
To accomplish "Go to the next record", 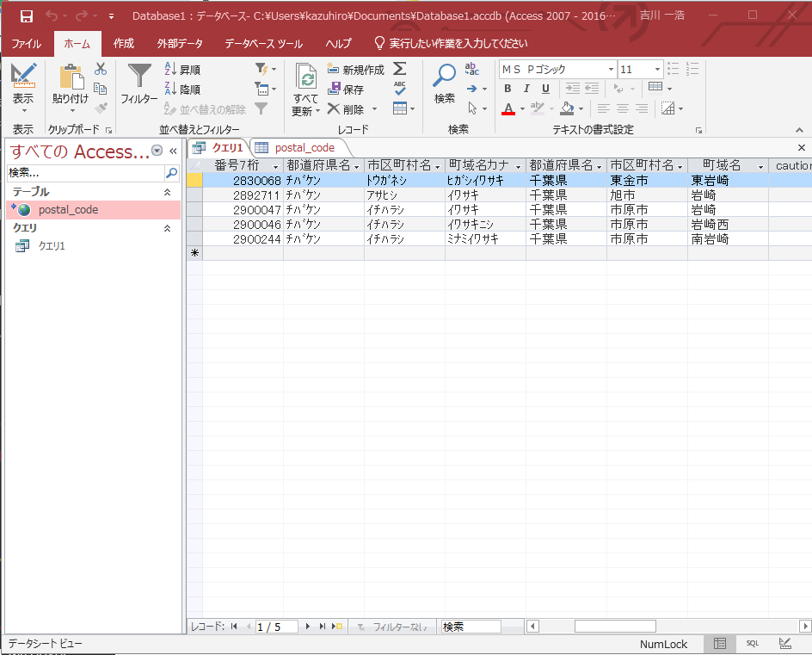I will (x=308, y=627).
